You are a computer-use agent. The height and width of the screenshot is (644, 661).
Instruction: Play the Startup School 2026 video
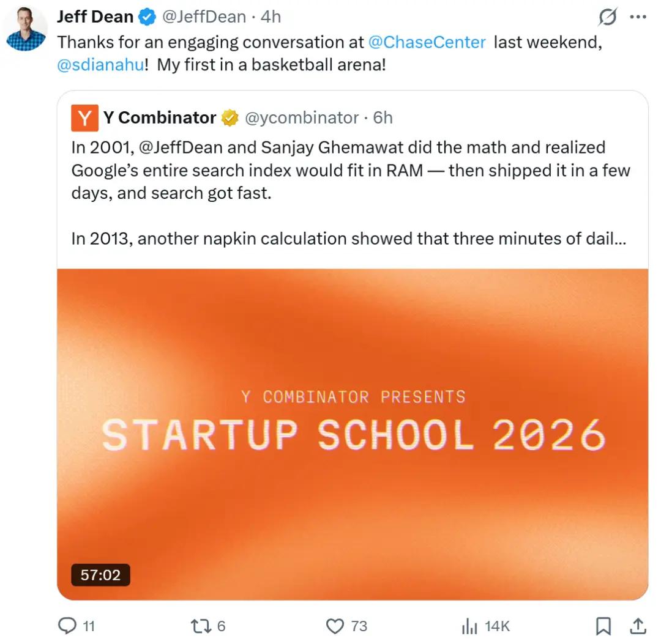(353, 434)
